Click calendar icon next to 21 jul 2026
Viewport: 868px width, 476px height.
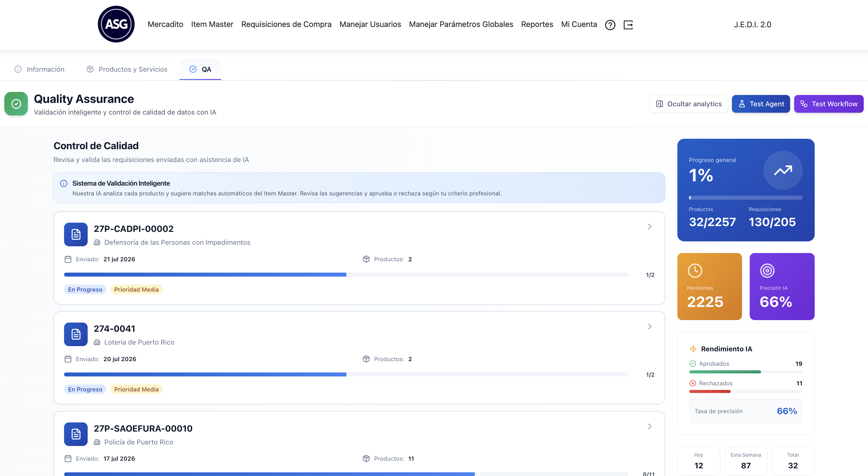pos(68,259)
